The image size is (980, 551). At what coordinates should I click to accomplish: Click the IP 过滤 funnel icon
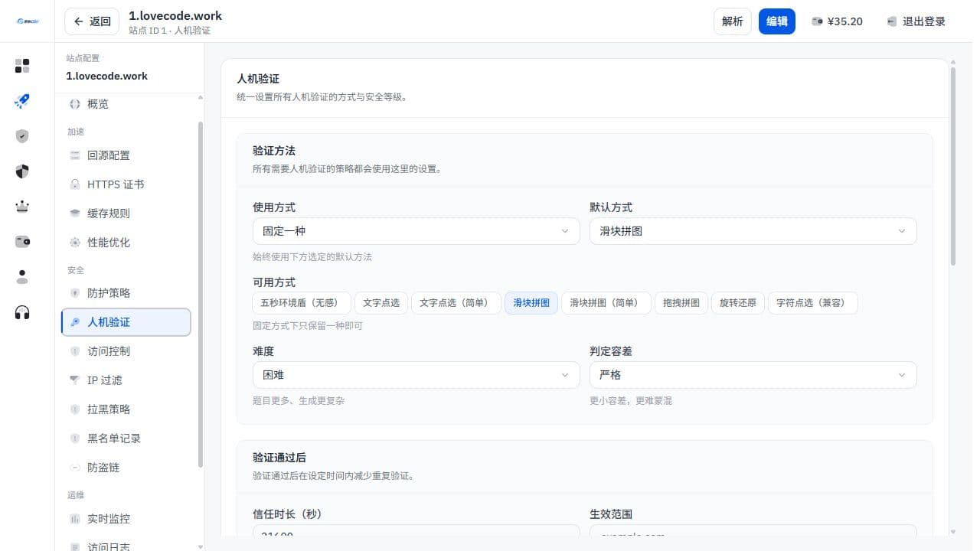tap(75, 380)
